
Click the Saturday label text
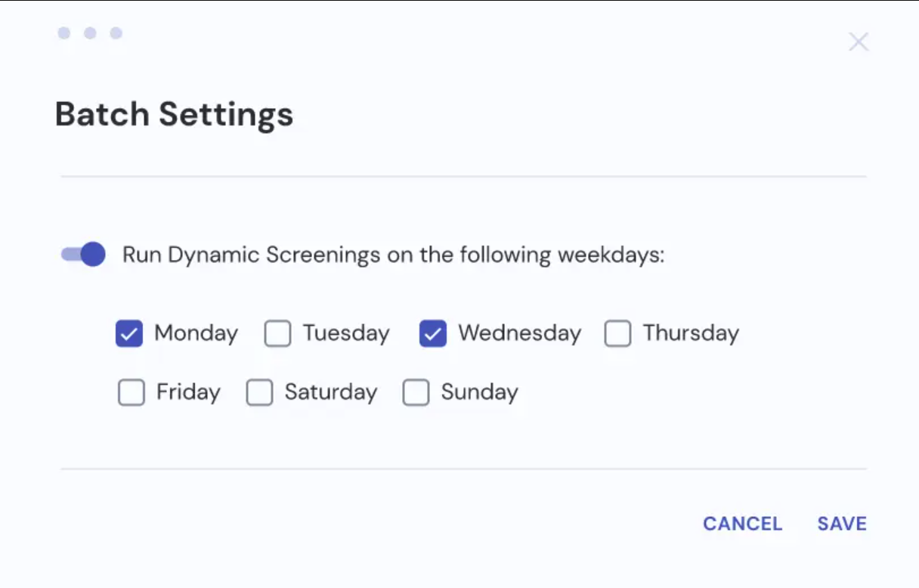[330, 392]
